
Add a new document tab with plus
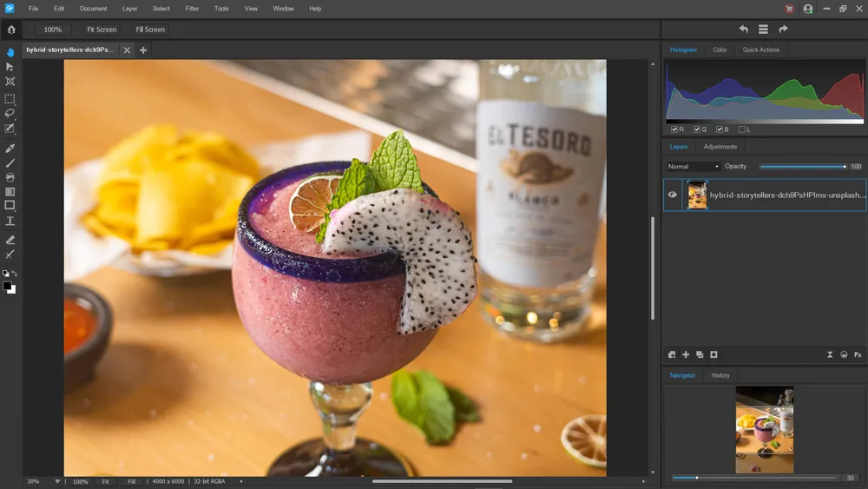143,50
